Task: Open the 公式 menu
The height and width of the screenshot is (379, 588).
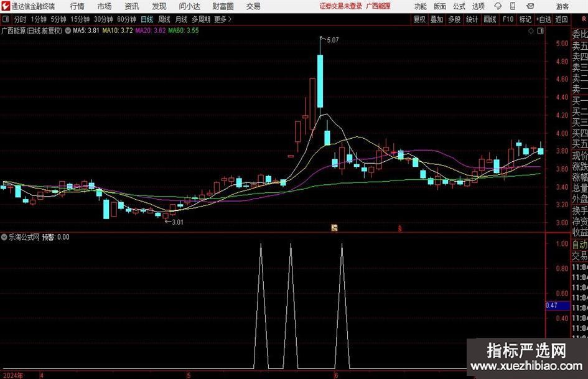Action: (459, 6)
